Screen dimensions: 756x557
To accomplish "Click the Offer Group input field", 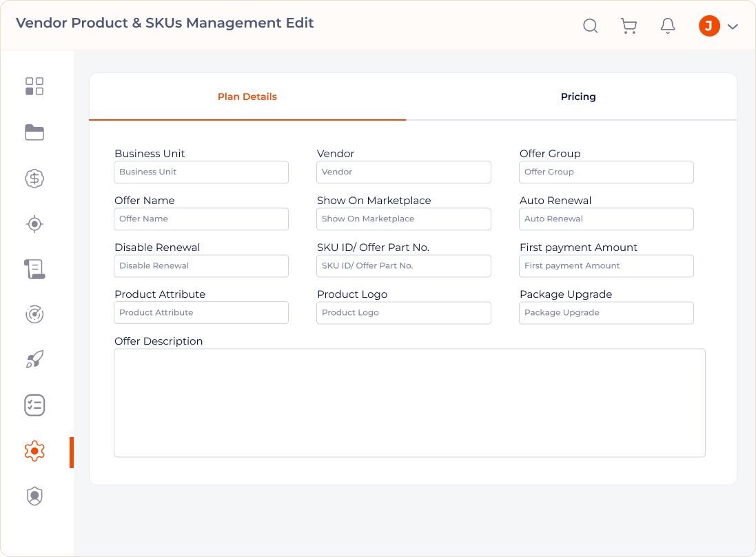I will pyautogui.click(x=606, y=172).
